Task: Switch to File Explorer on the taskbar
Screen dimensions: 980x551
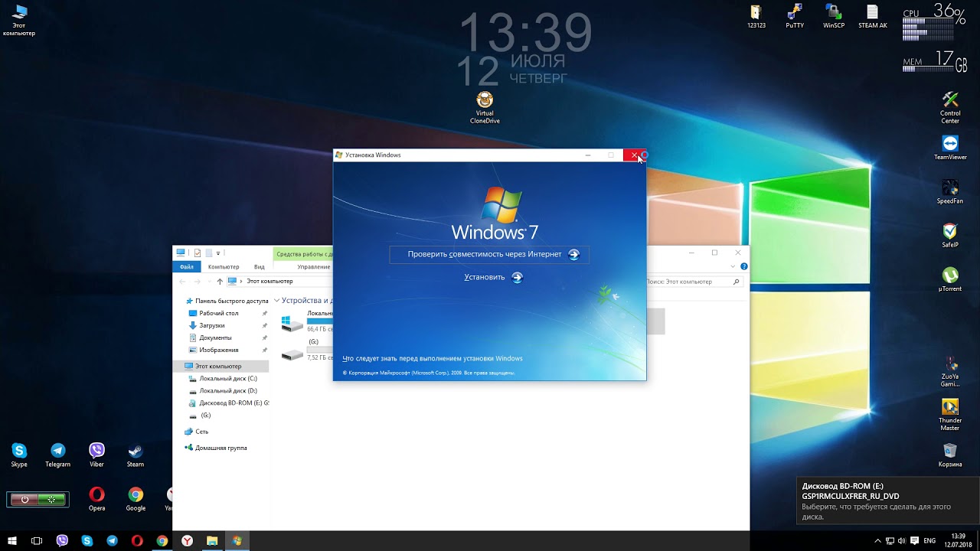Action: click(x=212, y=541)
